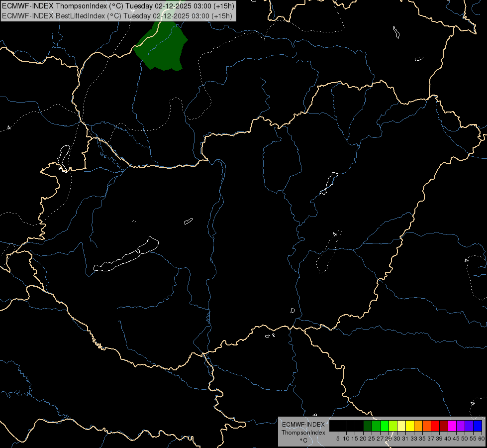Click the legend scale value 30
The width and height of the screenshot is (487, 448).
click(x=397, y=439)
